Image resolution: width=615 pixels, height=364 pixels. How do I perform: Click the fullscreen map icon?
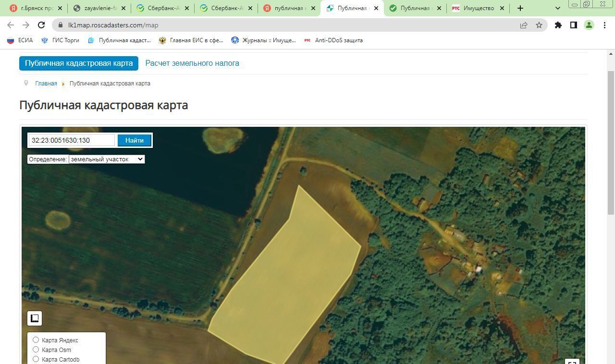pyautogui.click(x=572, y=362)
